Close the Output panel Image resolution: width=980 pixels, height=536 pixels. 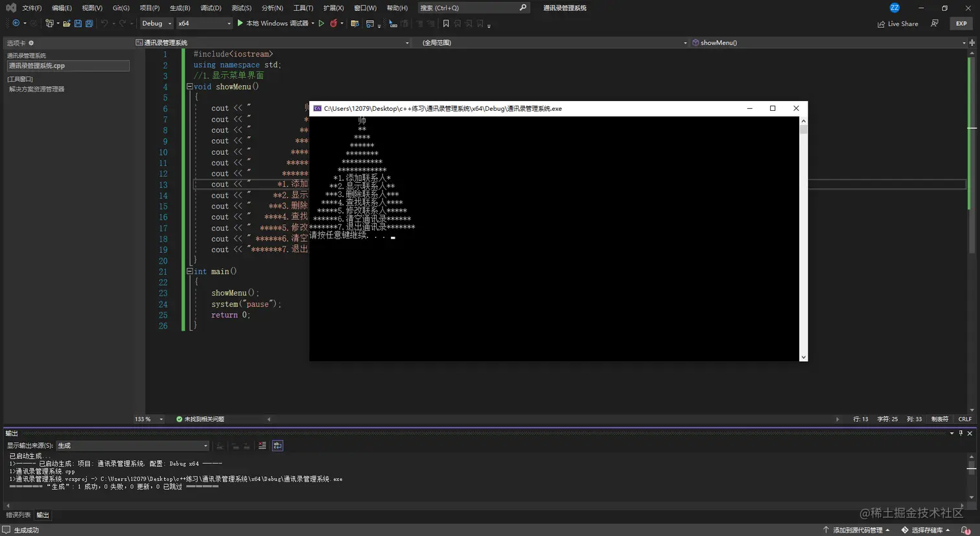tap(970, 433)
